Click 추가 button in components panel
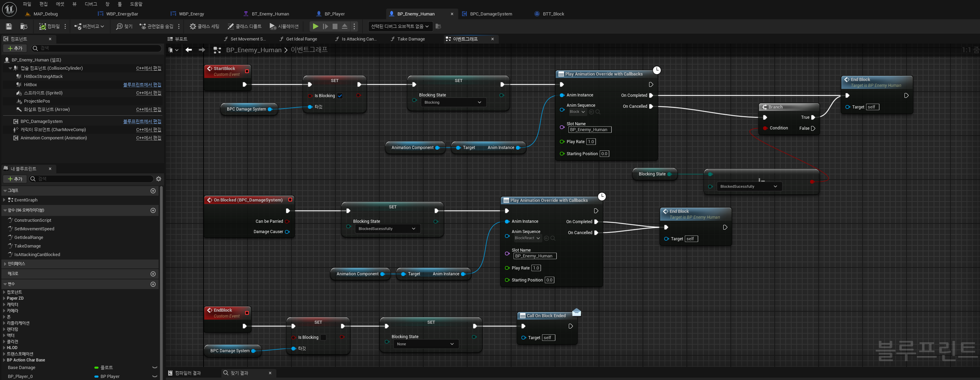This screenshot has height=380, width=980. tap(15, 48)
